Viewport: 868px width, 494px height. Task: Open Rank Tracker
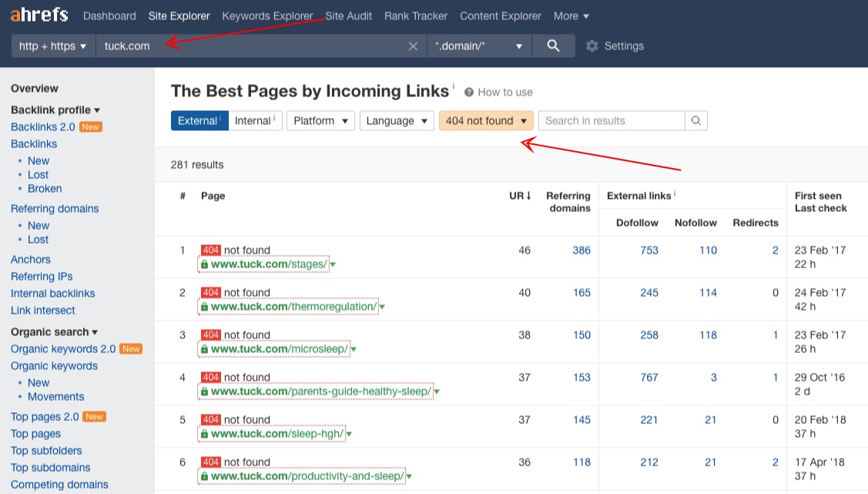pyautogui.click(x=416, y=16)
